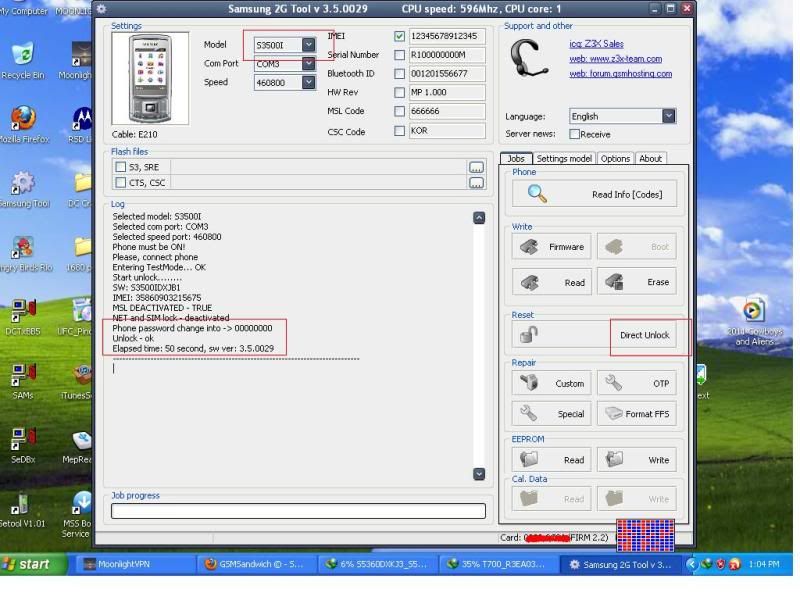Image resolution: width=800 pixels, height=600 pixels.
Task: Open the Settings model tab
Action: (x=564, y=159)
